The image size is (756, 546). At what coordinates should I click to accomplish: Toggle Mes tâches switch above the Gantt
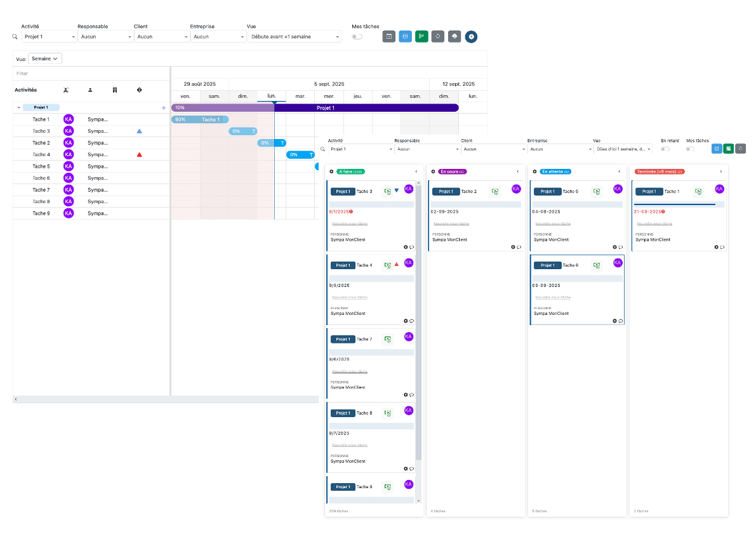[x=357, y=37]
